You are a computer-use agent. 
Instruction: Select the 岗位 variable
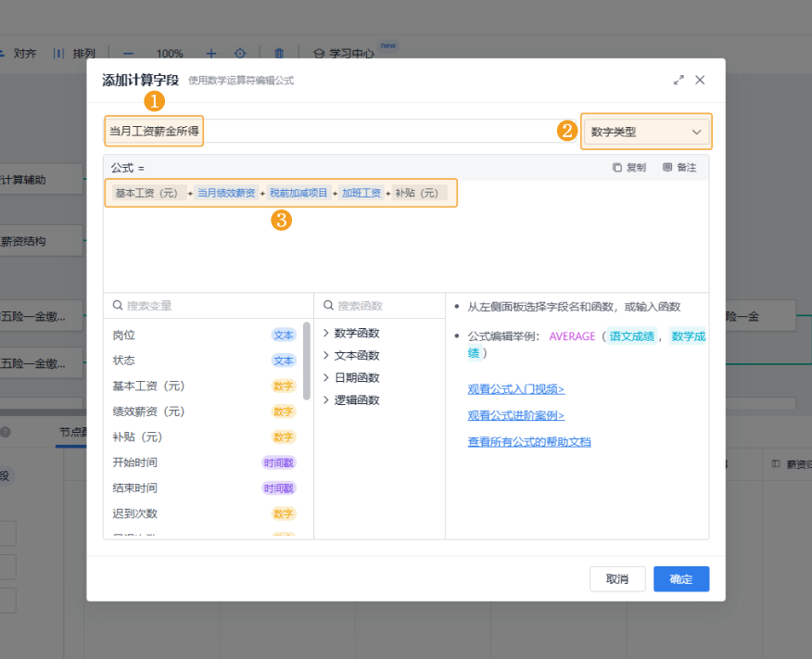124,336
